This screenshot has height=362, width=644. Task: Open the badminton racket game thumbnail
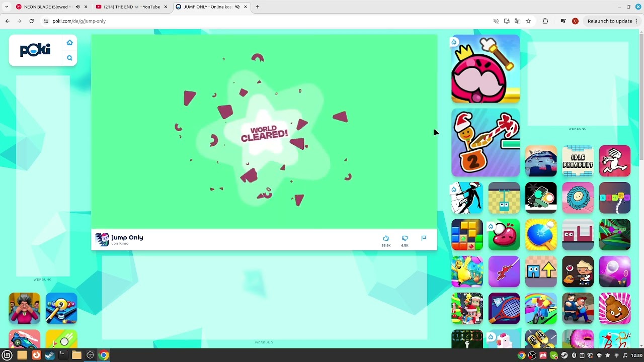(504, 308)
